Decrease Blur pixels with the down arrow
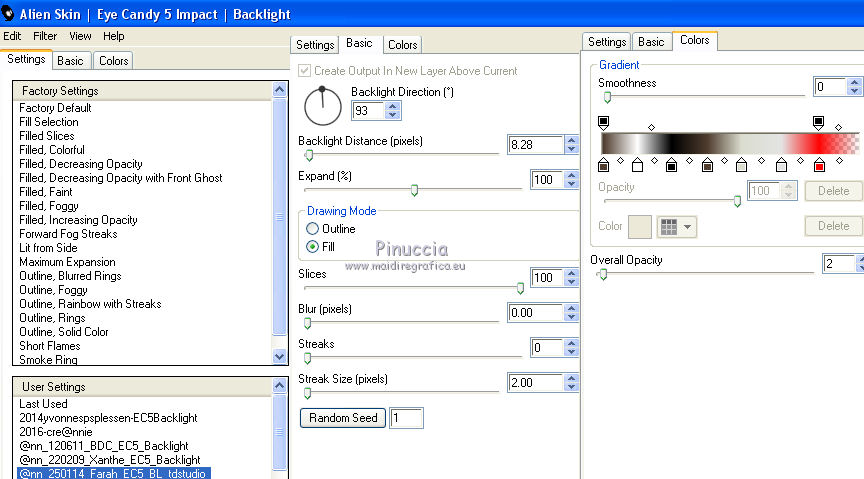Screen dimensions: 864x479 571,317
